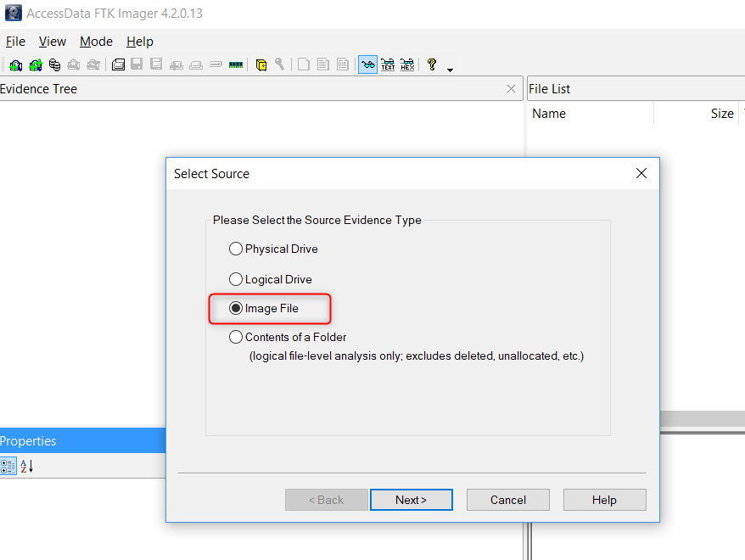Expand the toolbar options dropdown arrow
Viewport: 745px width, 560px height.
pyautogui.click(x=450, y=69)
